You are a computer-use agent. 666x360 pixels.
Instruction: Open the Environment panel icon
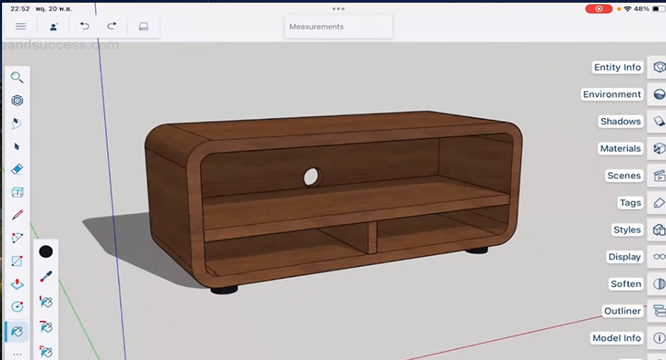tap(659, 94)
